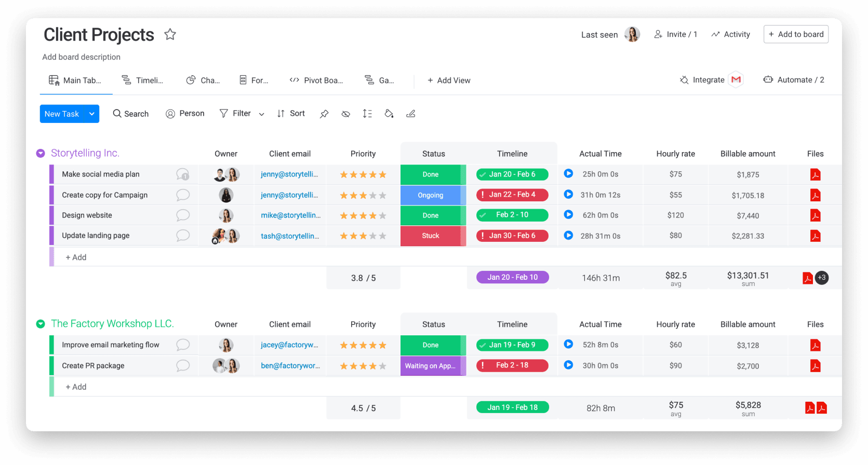The image size is (868, 465).
Task: Click the edit pencil icon in toolbar
Action: 410,114
